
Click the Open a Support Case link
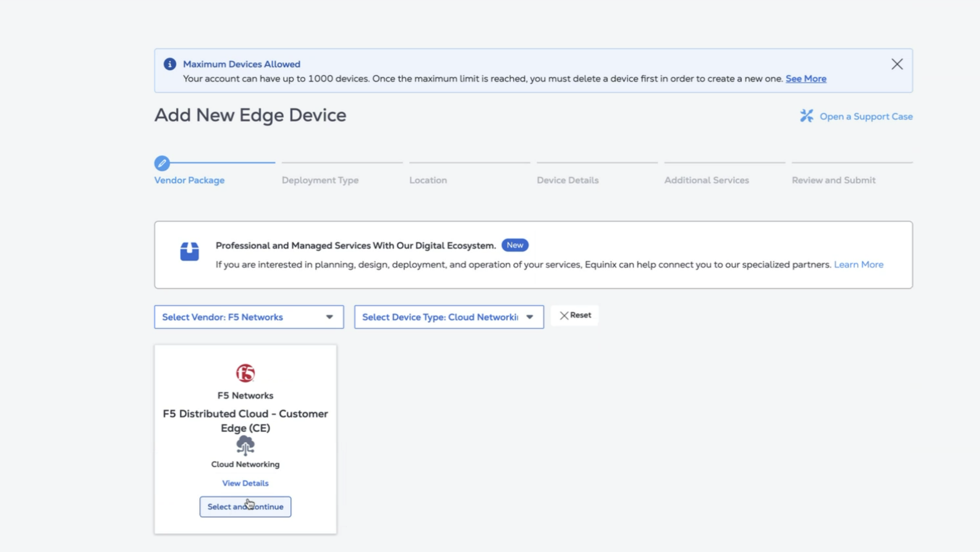866,117
